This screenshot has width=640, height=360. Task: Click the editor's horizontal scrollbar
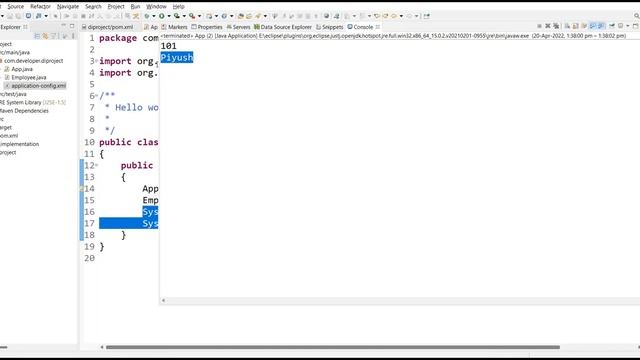click(333, 347)
